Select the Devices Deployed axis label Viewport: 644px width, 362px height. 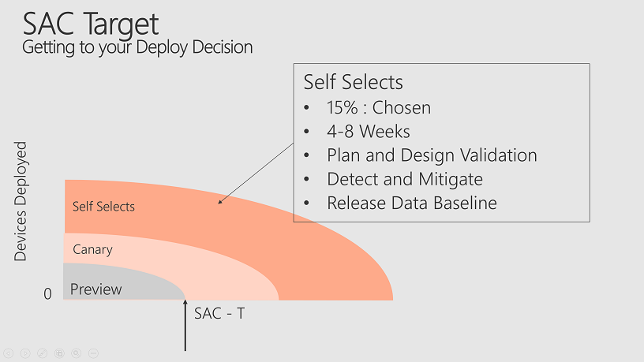pos(21,201)
